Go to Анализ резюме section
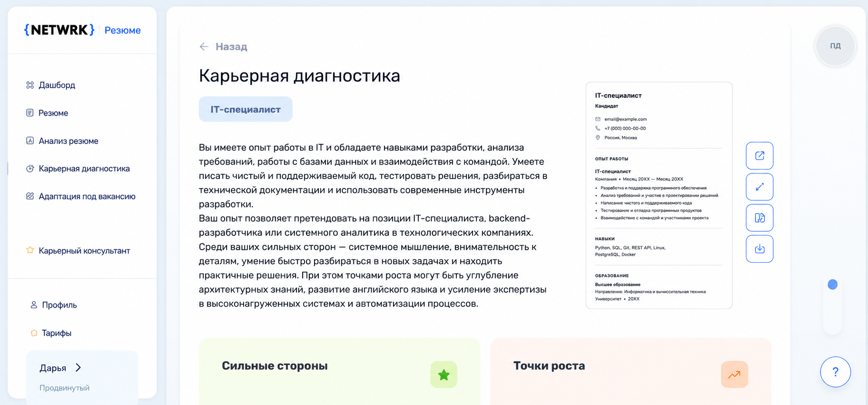Image resolution: width=868 pixels, height=405 pixels. point(69,141)
